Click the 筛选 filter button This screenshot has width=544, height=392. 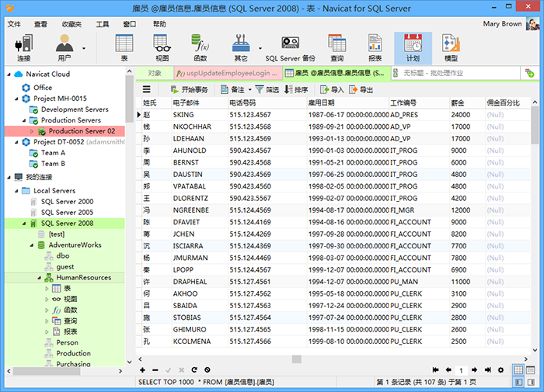click(x=267, y=90)
